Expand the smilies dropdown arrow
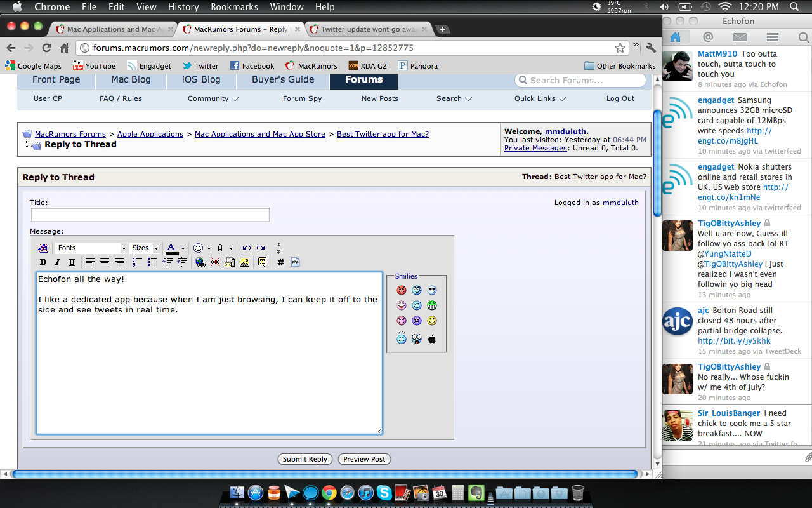Screen dimensions: 812x508 click(210, 248)
